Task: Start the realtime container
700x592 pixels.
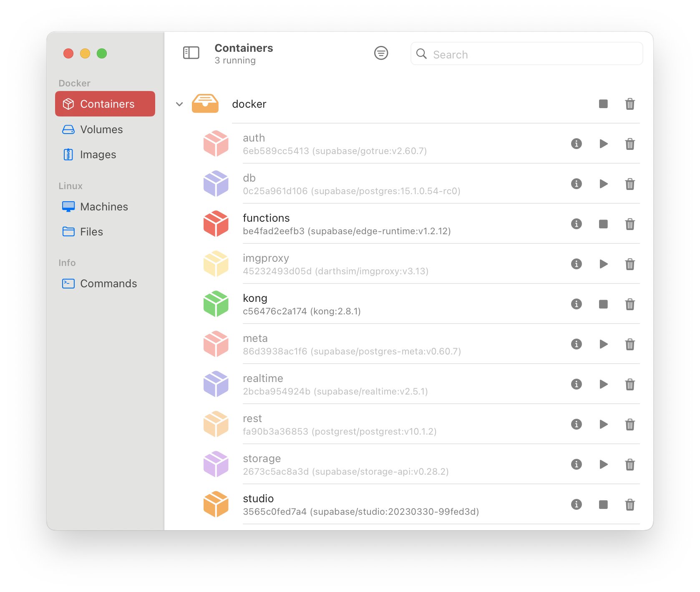Action: [603, 384]
